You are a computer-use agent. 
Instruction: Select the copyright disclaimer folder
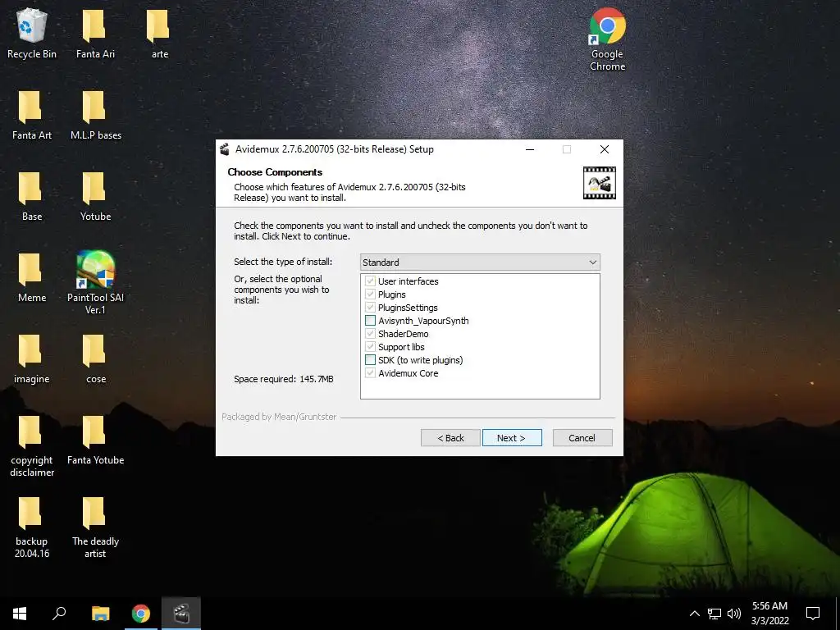coord(32,447)
